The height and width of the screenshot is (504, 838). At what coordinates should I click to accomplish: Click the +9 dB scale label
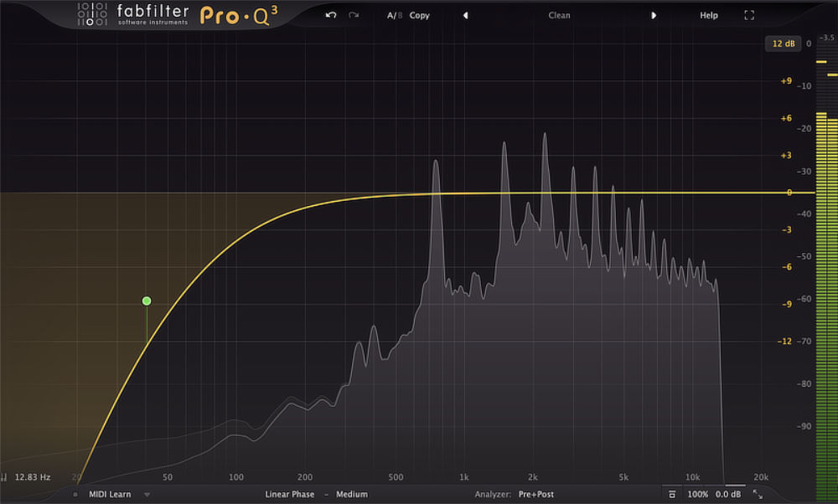(786, 81)
